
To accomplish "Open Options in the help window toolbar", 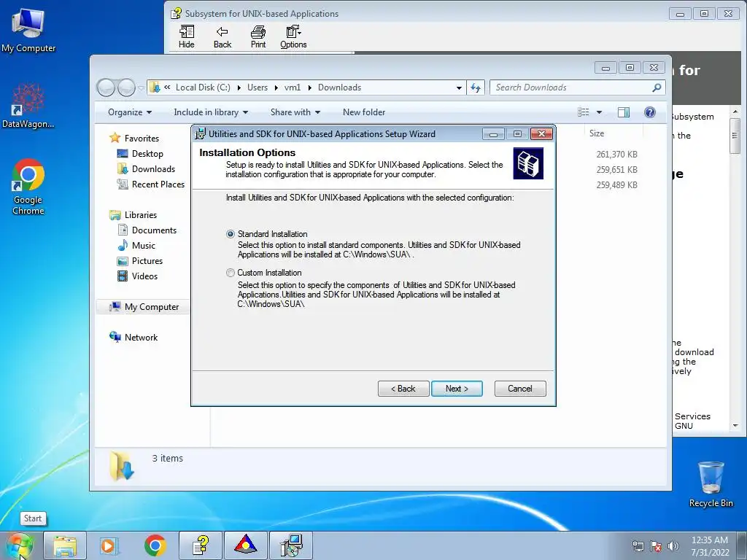I will click(x=293, y=37).
